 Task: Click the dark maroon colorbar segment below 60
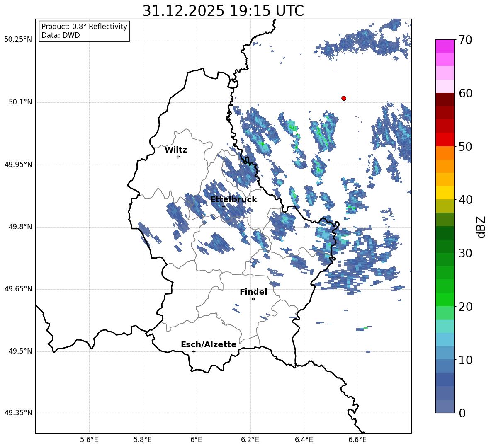click(x=445, y=99)
